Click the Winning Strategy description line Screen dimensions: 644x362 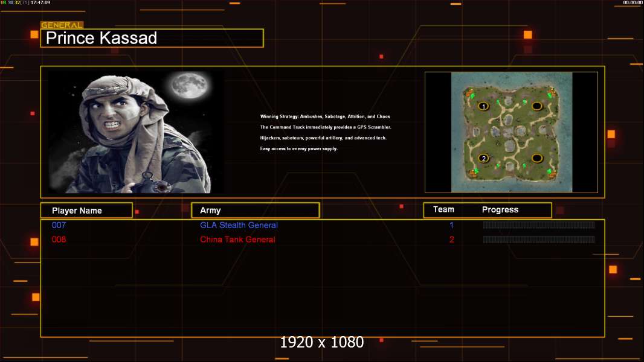pos(325,116)
